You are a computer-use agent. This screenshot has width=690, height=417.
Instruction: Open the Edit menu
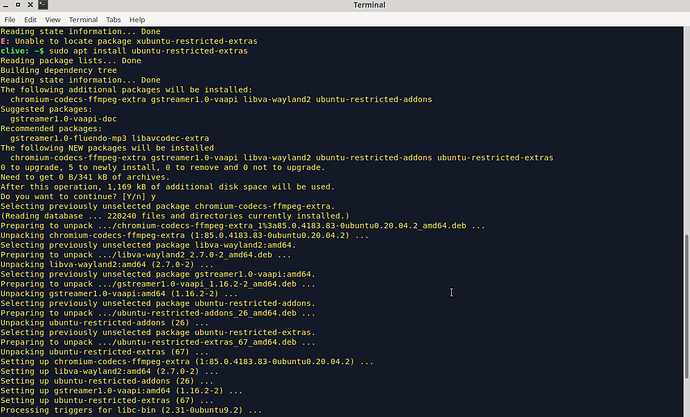pos(30,19)
